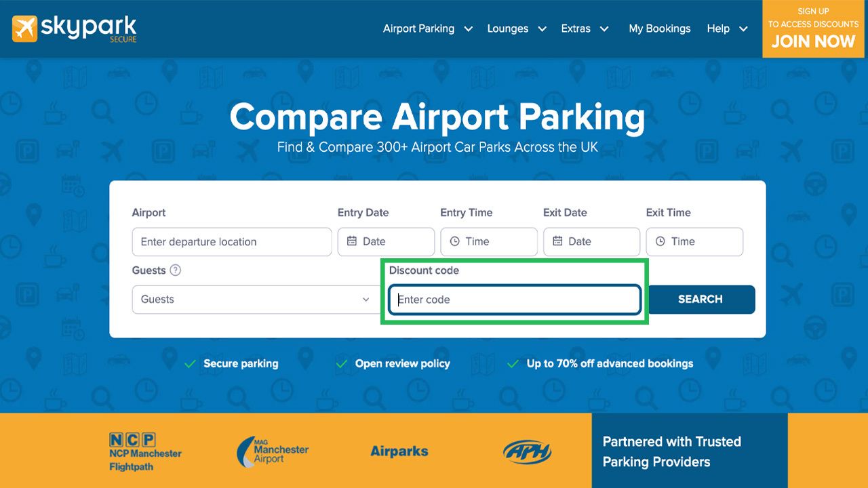Open the Guests selection dropdown

pyautogui.click(x=254, y=299)
